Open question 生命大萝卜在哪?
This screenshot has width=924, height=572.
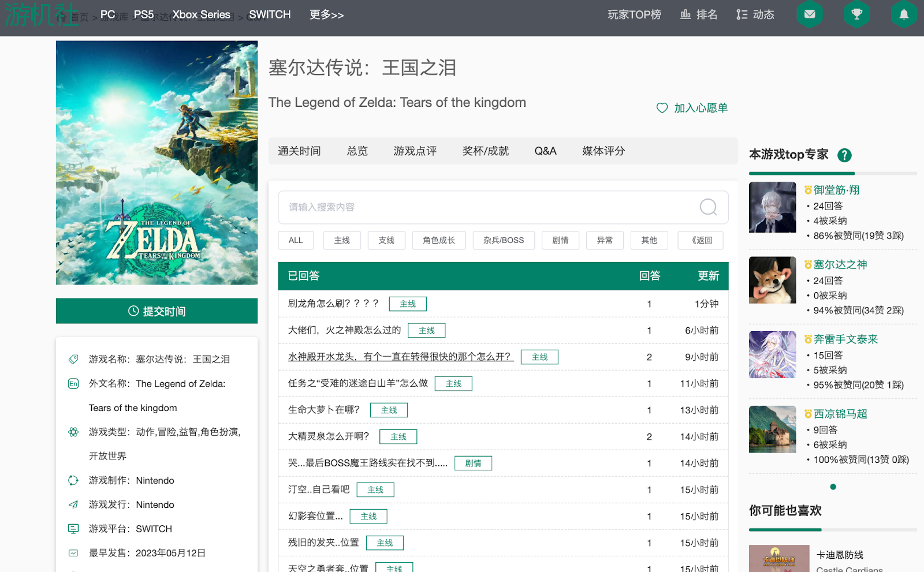(x=324, y=410)
